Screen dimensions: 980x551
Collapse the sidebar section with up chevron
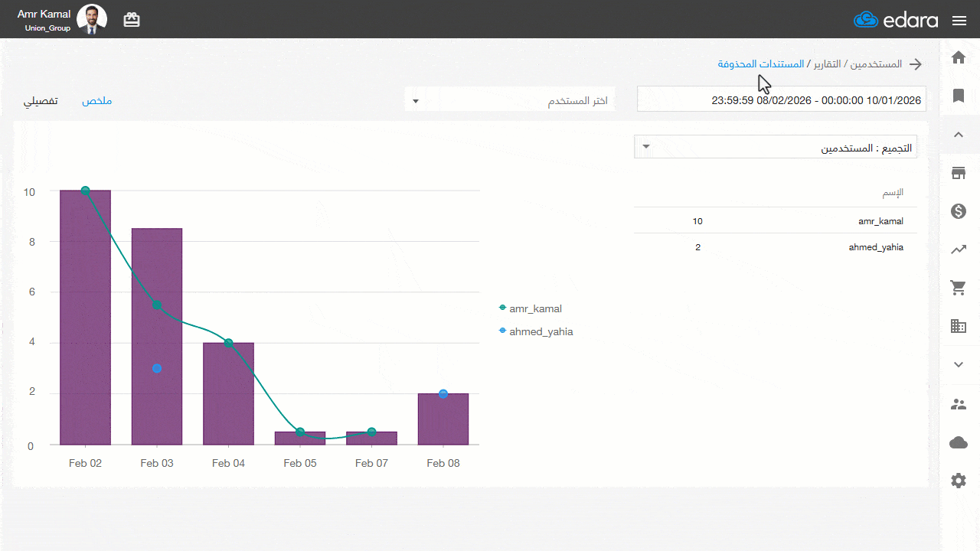pos(958,135)
